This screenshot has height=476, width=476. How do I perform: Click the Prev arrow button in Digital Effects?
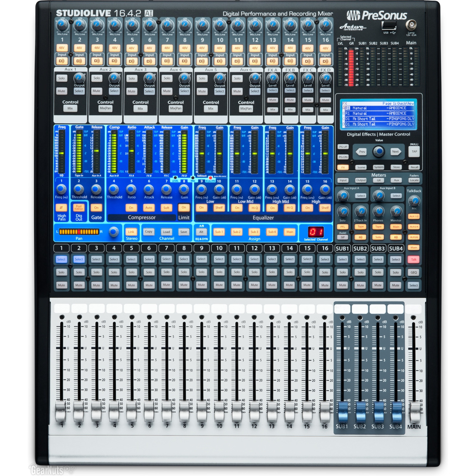point(361,152)
